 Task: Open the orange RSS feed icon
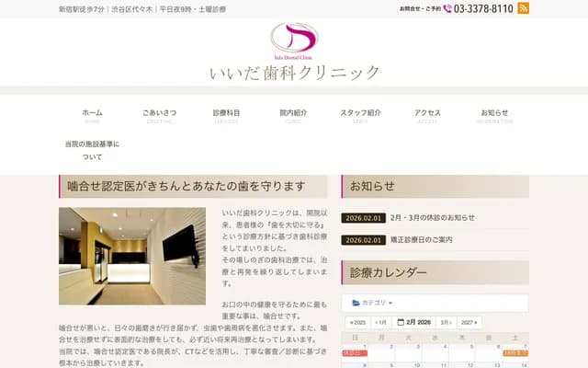[523, 8]
